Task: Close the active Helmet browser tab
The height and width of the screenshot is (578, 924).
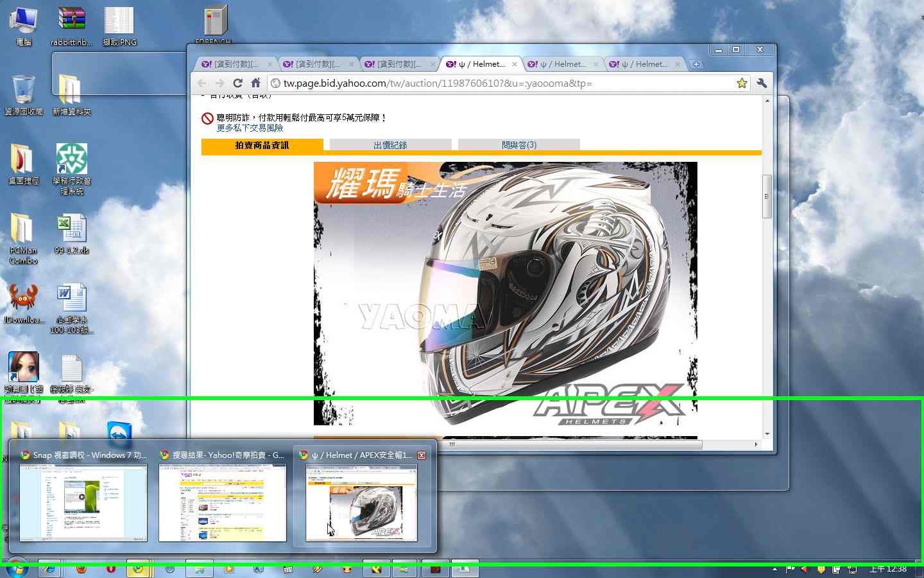Action: pyautogui.click(x=515, y=64)
